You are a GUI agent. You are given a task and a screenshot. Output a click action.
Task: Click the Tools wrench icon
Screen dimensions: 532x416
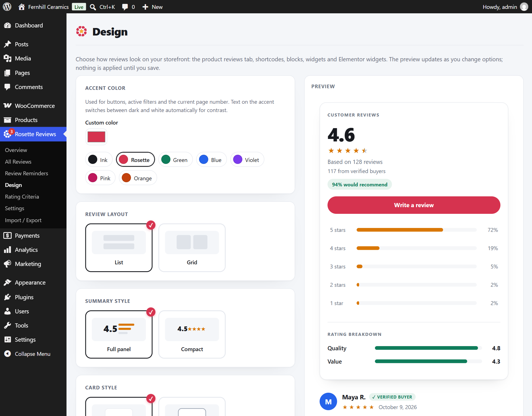[x=7, y=325]
